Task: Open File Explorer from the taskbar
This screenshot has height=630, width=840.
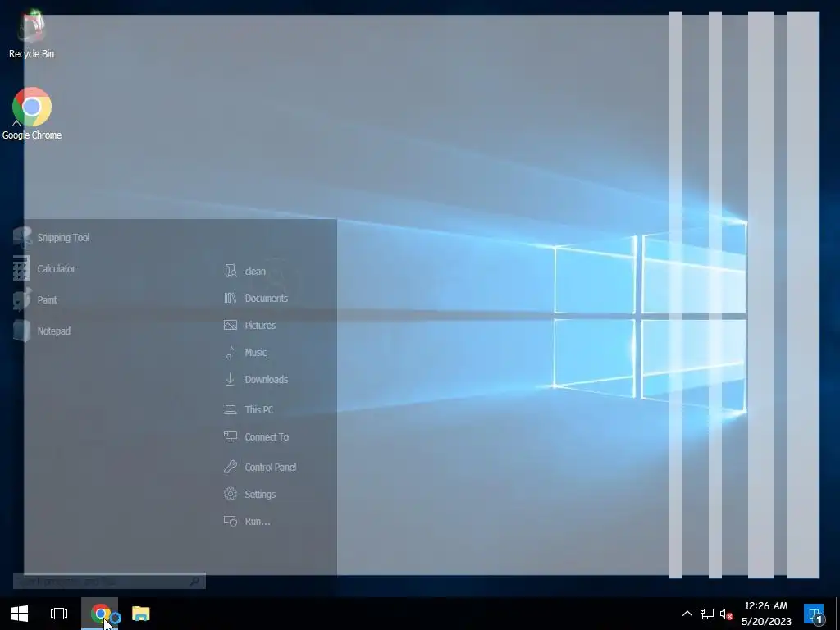Action: click(141, 614)
